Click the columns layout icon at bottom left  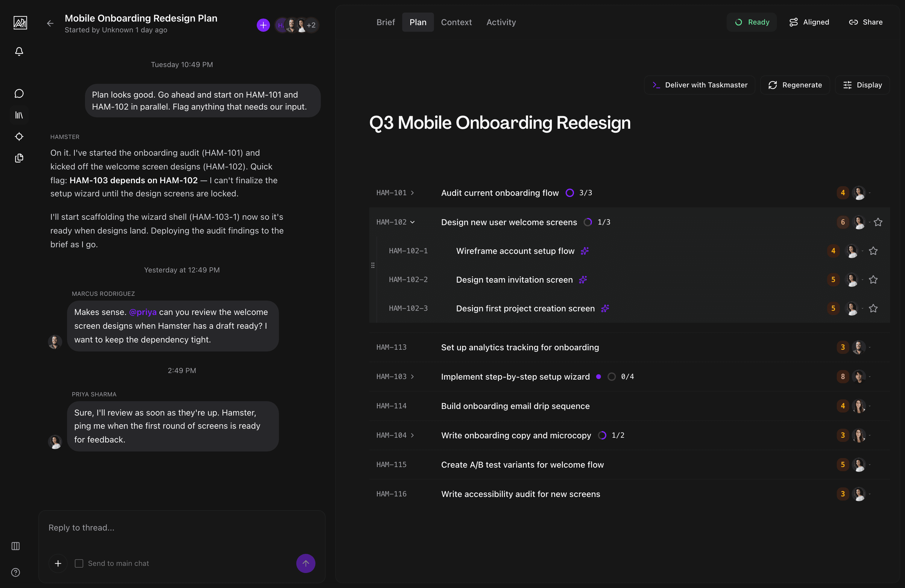[15, 546]
